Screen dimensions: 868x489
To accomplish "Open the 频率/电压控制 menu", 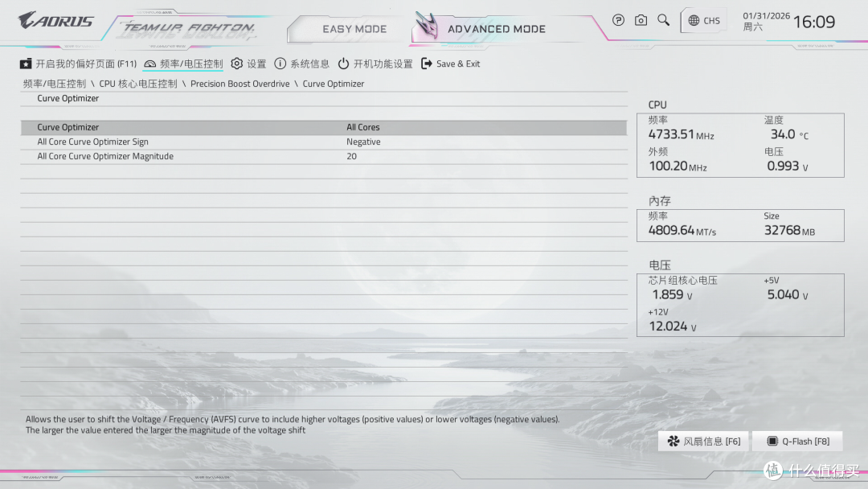I will (183, 64).
